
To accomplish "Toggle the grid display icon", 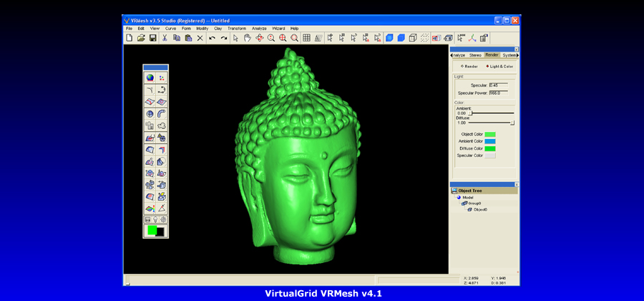I will (x=306, y=38).
